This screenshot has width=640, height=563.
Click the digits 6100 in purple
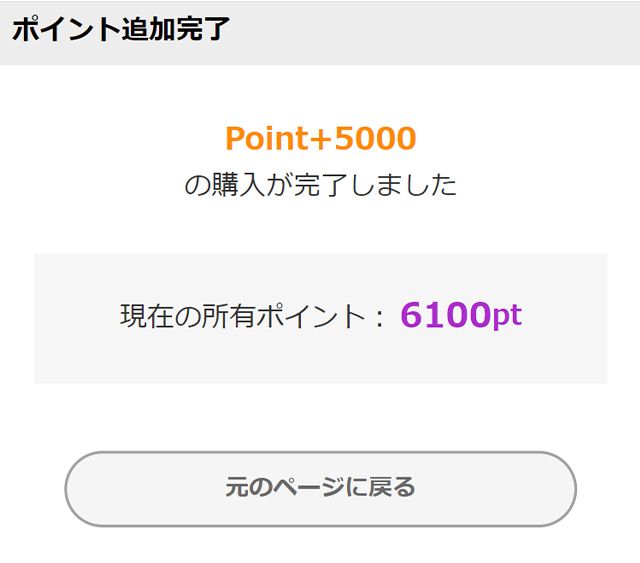[x=445, y=315]
